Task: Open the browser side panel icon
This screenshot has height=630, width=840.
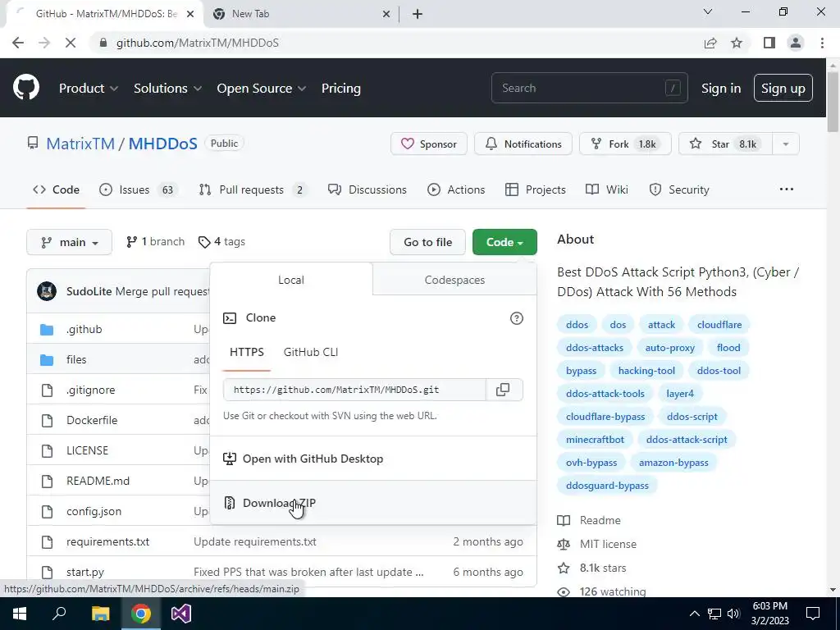Action: coord(769,43)
